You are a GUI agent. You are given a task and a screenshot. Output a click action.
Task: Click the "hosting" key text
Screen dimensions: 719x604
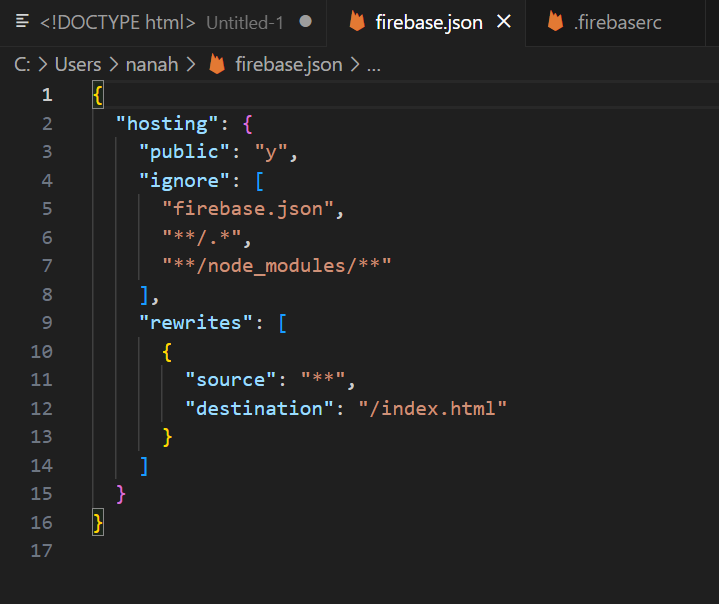pyautogui.click(x=167, y=124)
